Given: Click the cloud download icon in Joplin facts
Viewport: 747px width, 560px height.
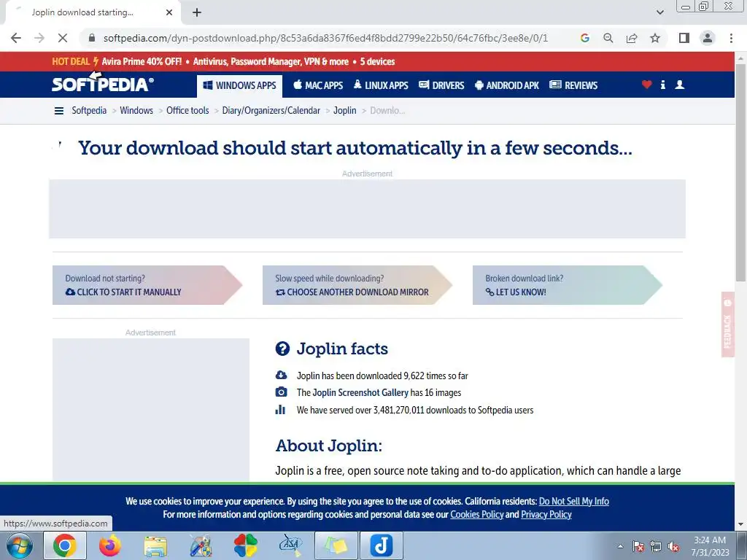Looking at the screenshot, I should coord(281,376).
